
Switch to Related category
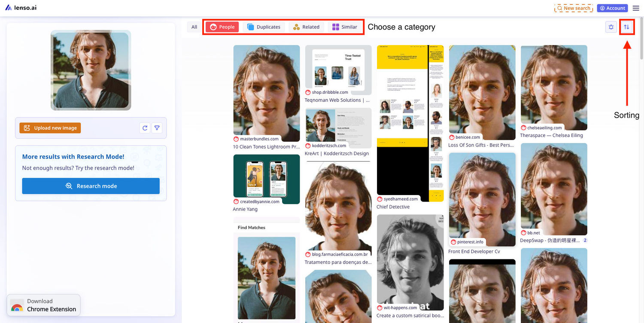point(306,27)
